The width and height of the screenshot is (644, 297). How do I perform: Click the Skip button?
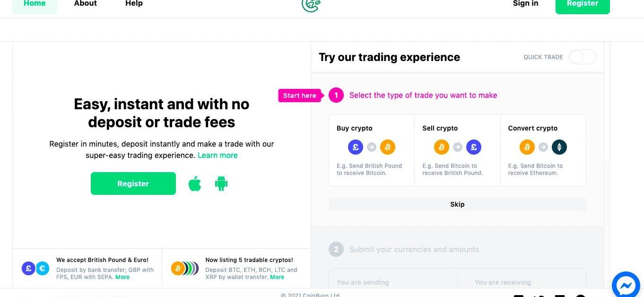[x=457, y=204]
